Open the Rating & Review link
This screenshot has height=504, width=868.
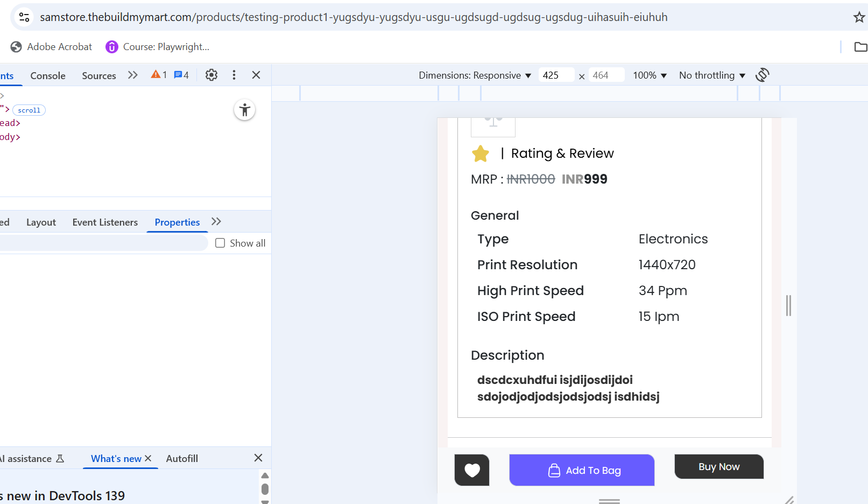562,153
